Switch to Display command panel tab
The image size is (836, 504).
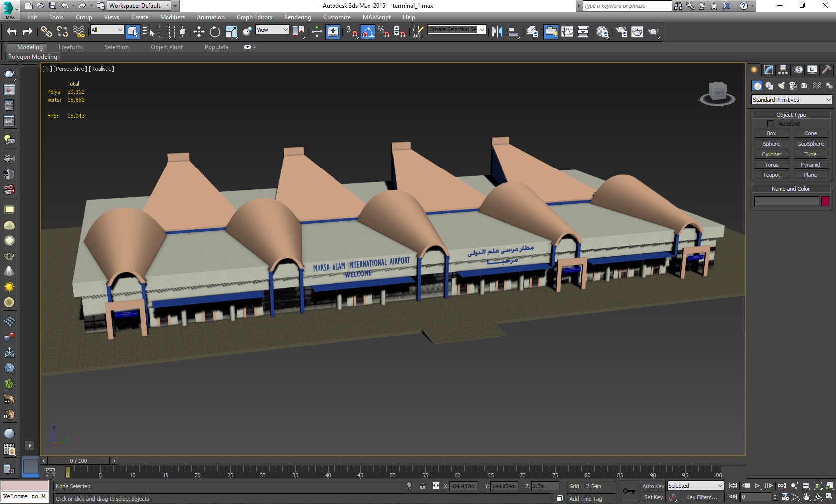click(812, 70)
